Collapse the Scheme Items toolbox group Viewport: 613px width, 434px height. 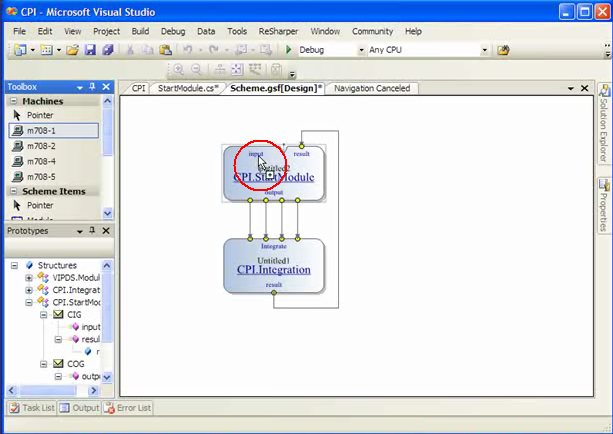coord(14,191)
